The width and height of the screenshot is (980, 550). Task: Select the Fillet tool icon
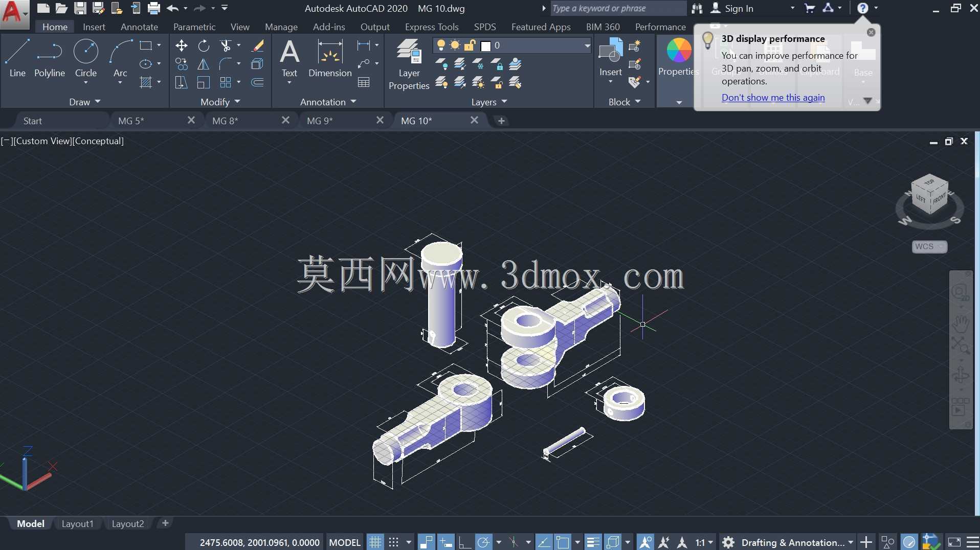(226, 64)
